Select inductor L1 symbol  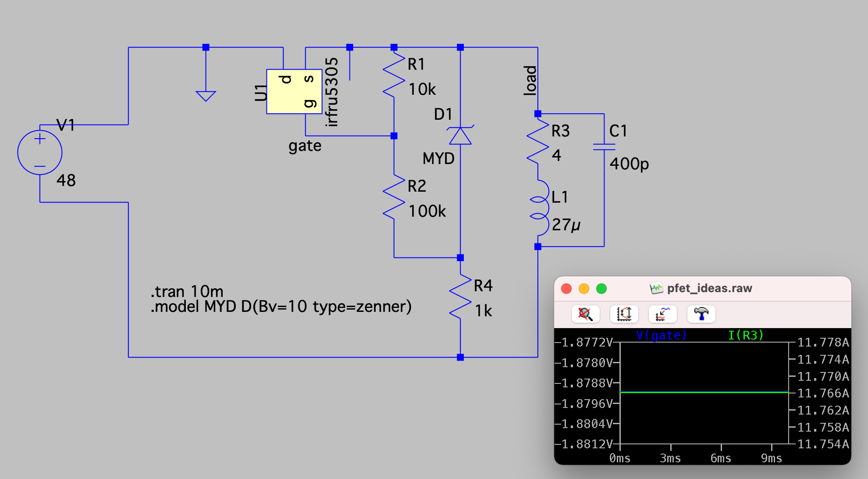(x=540, y=208)
